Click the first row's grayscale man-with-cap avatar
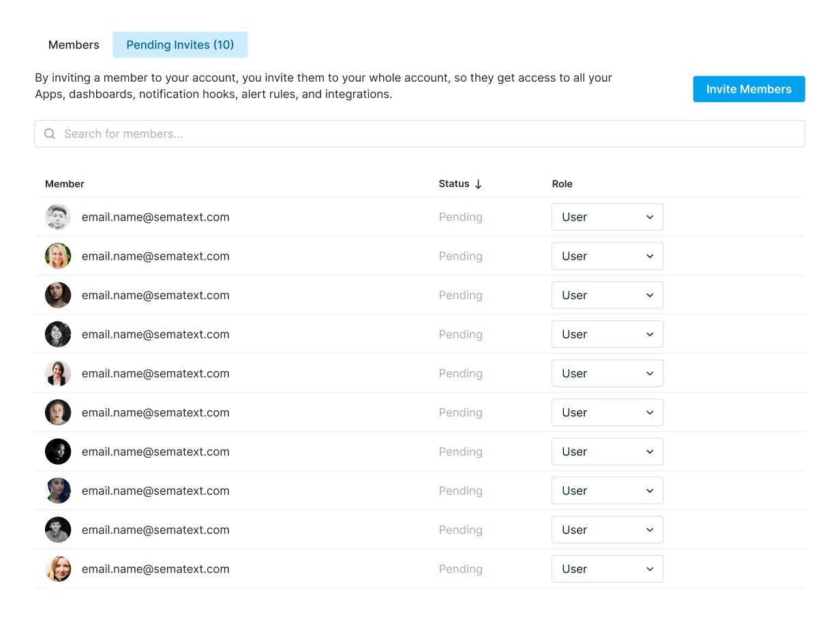The width and height of the screenshot is (840, 620). click(x=58, y=217)
